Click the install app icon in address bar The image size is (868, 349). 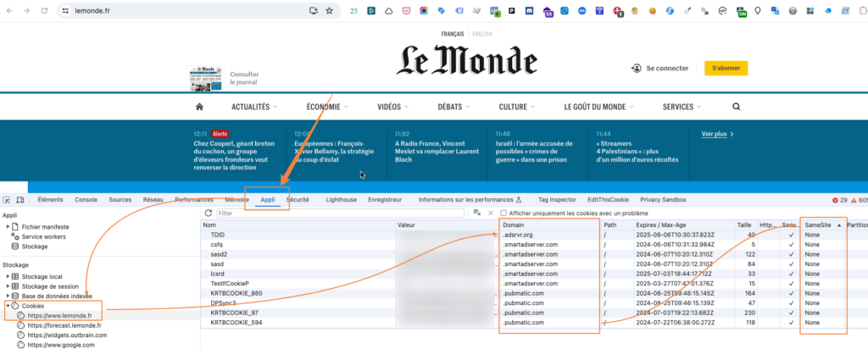point(314,10)
